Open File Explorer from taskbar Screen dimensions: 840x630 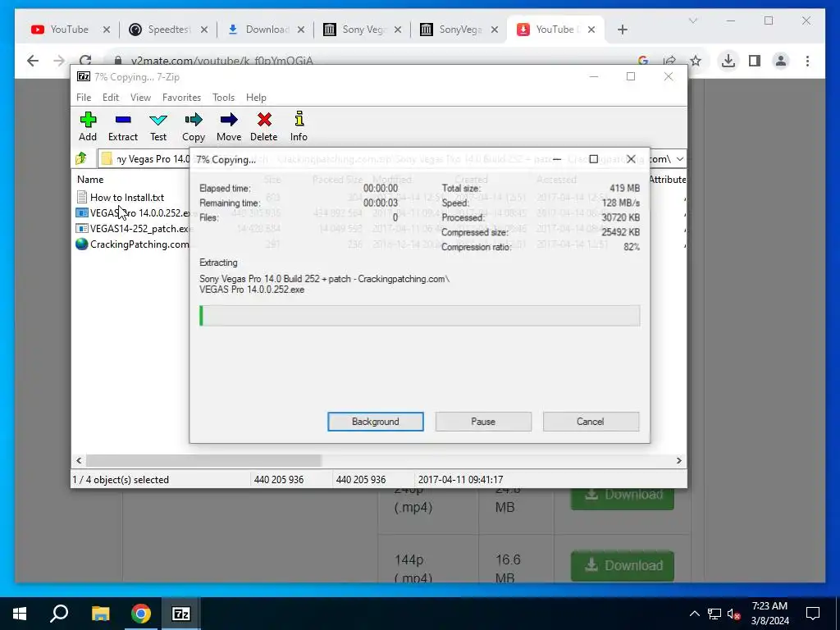[x=100, y=614]
